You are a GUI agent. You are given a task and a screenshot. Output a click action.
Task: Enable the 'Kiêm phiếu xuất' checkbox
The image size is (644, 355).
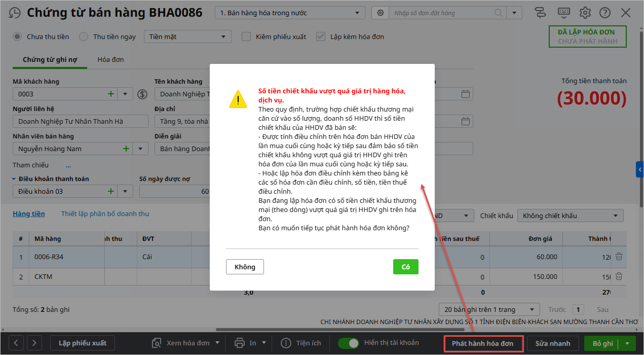[x=246, y=37]
